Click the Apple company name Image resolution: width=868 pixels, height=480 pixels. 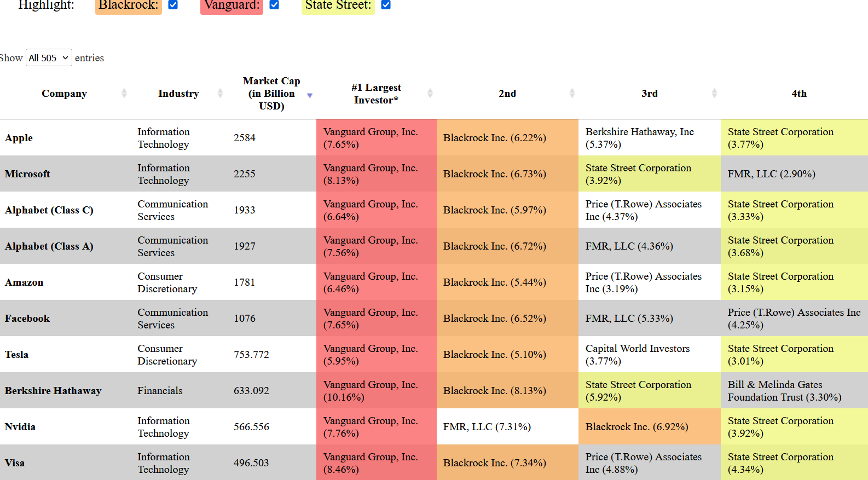[x=19, y=138]
